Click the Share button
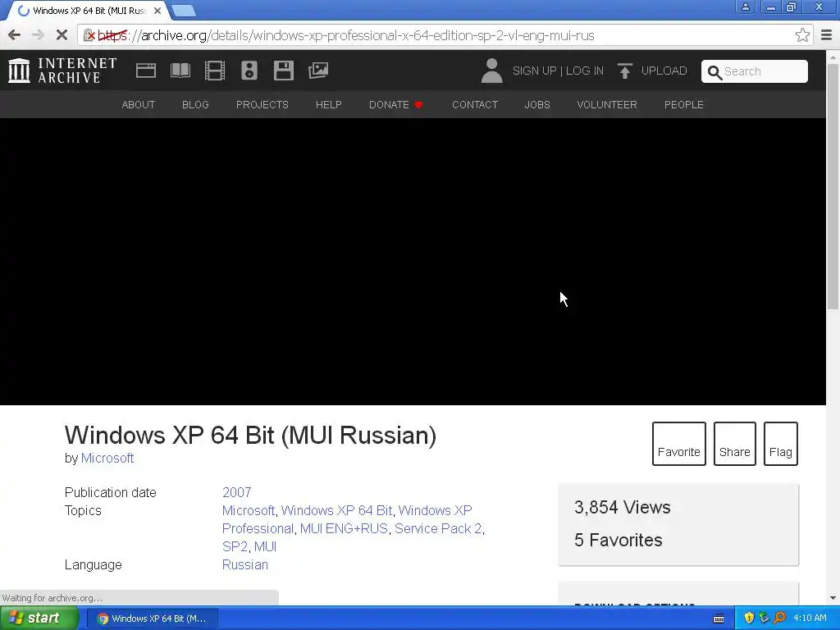The height and width of the screenshot is (630, 840). pos(734,444)
